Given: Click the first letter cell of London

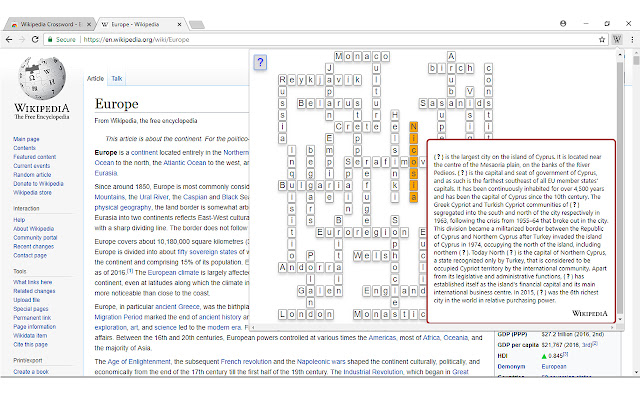Looking at the screenshot, I should tap(282, 314).
